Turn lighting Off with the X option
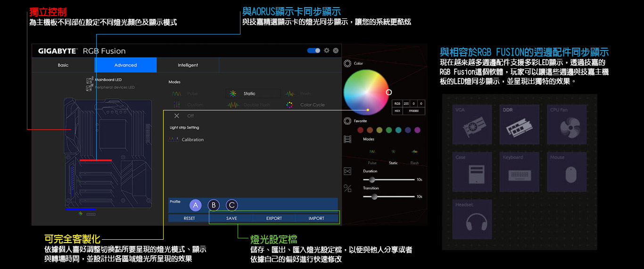644x269 pixels. pos(183,116)
